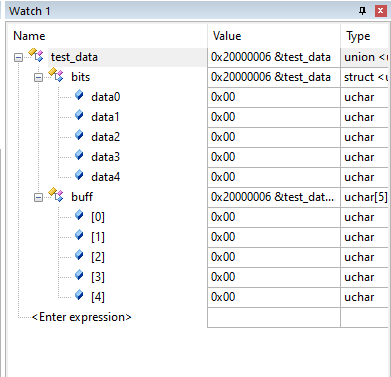
Task: Select the [4] array element
Action: pyautogui.click(x=98, y=297)
